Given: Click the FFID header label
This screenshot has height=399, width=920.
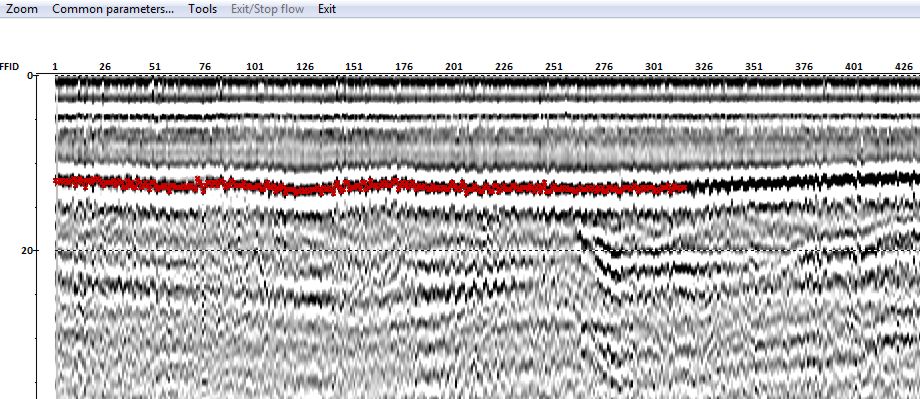Looking at the screenshot, I should (9, 67).
